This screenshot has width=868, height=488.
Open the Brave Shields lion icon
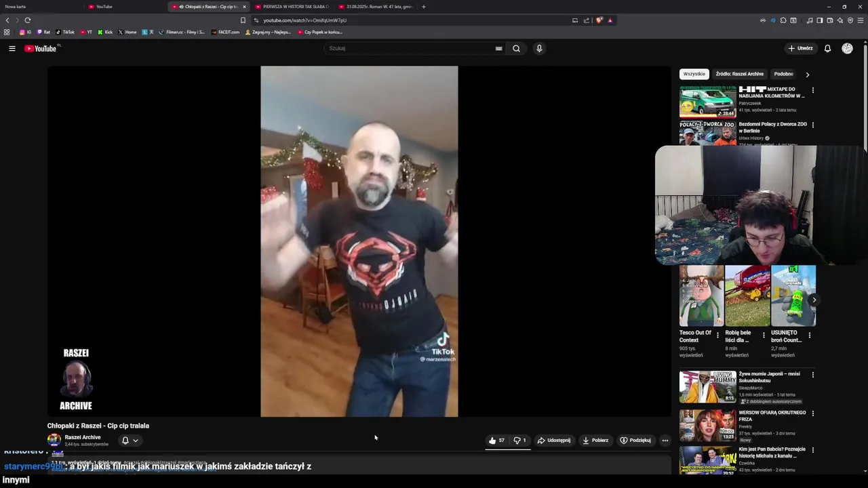(x=599, y=20)
